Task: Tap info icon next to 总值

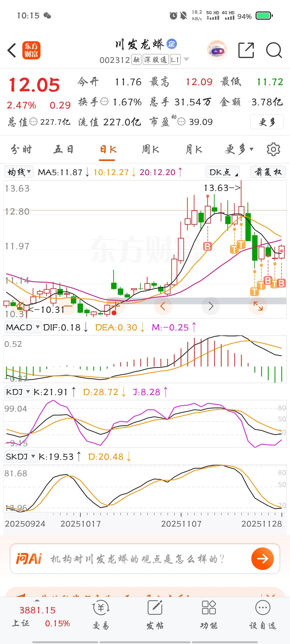Action: 34,122
